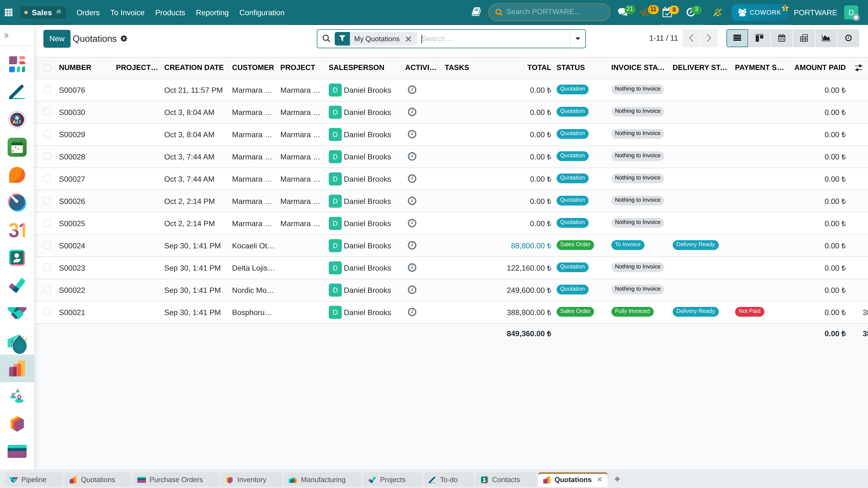
Task: Switch to the Purchase Orders bottom tab
Action: point(175,480)
